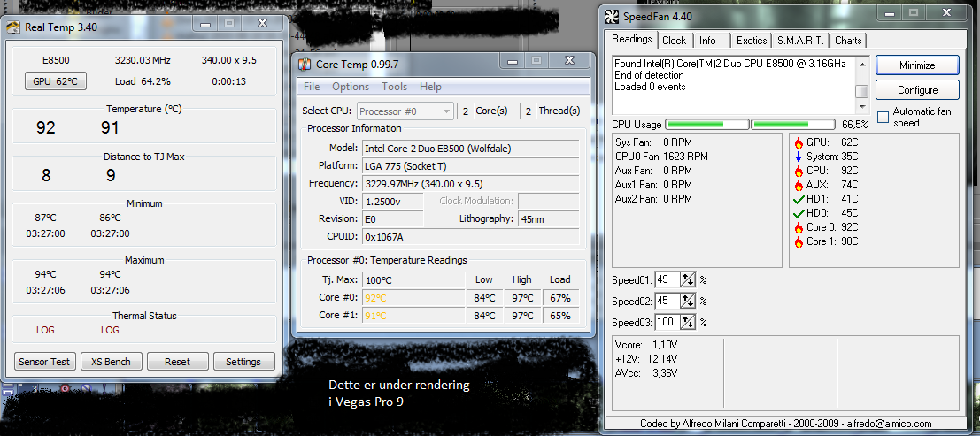Viewport: 980px width, 436px height.
Task: Click the Real Temp 3230.03 MHz value
Action: pyautogui.click(x=143, y=61)
